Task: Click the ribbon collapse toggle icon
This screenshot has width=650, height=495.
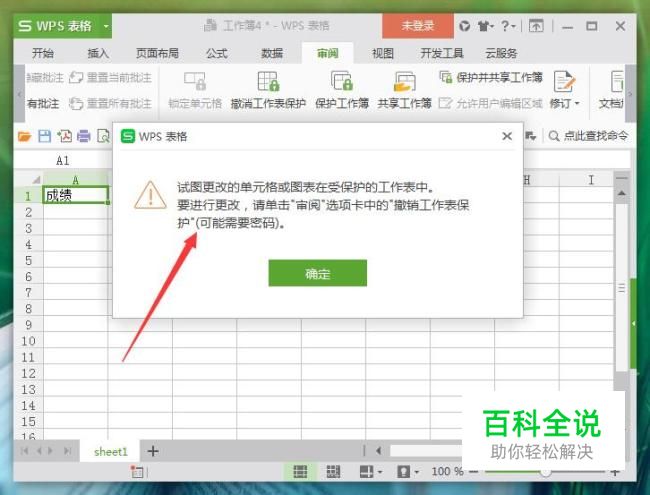Action: 536,26
